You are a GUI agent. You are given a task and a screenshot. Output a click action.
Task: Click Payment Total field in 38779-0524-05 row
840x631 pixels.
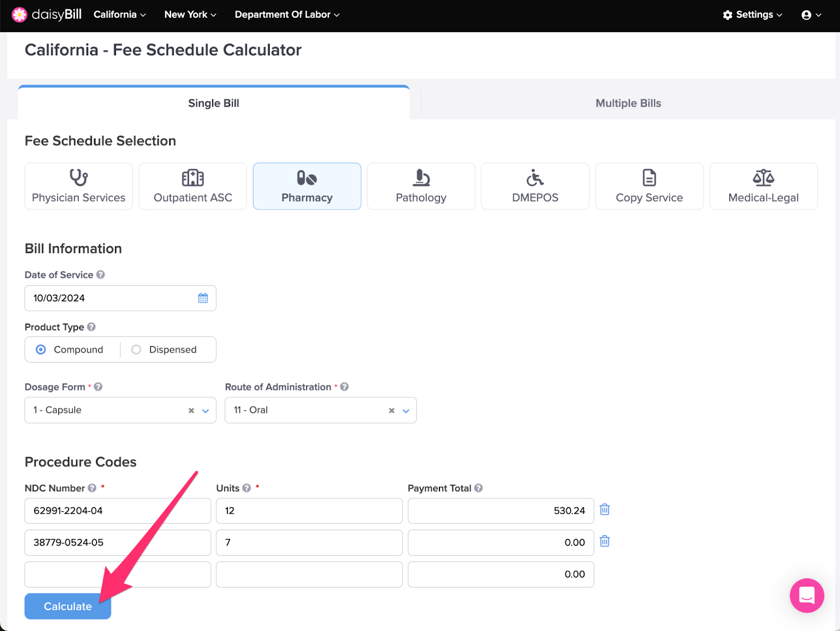tap(501, 542)
